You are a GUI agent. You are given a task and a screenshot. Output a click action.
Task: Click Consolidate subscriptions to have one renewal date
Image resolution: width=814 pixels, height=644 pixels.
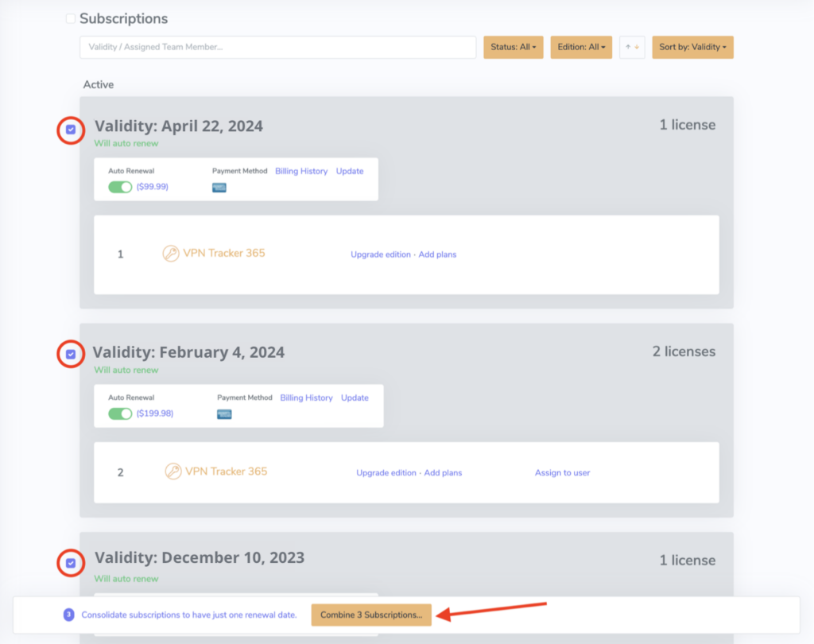point(189,615)
